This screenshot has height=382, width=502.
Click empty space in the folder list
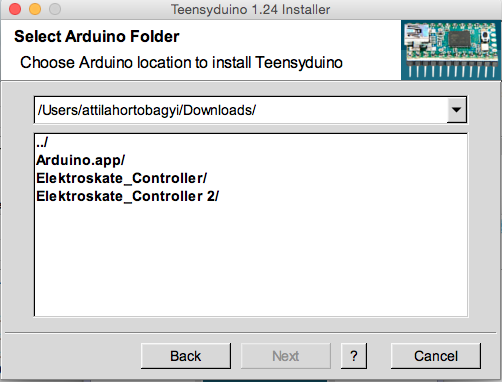coord(251,260)
